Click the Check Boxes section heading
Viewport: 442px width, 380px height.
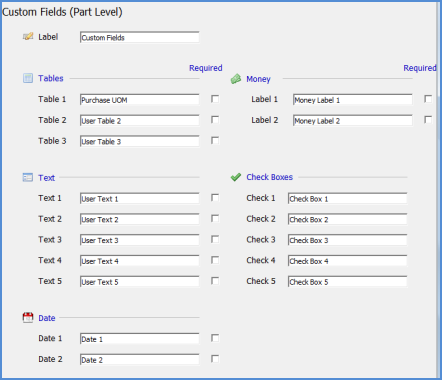(269, 177)
